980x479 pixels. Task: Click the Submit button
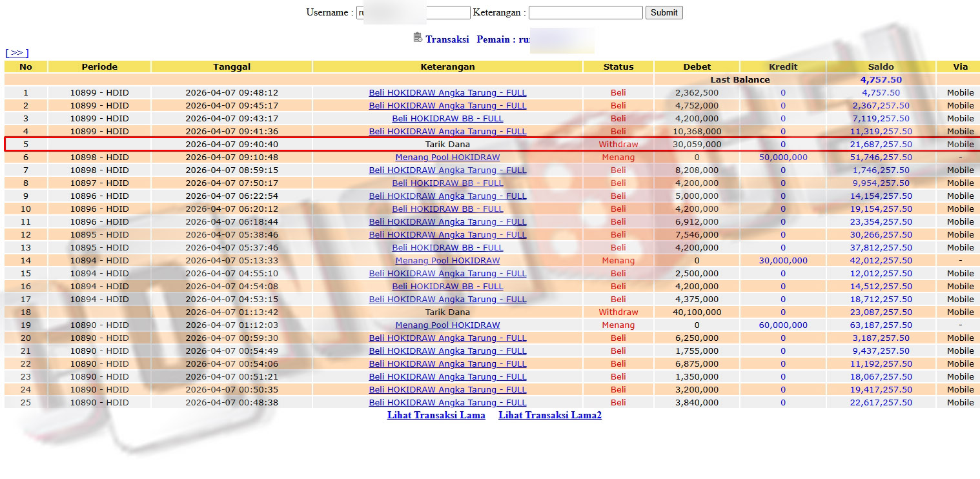tap(664, 12)
